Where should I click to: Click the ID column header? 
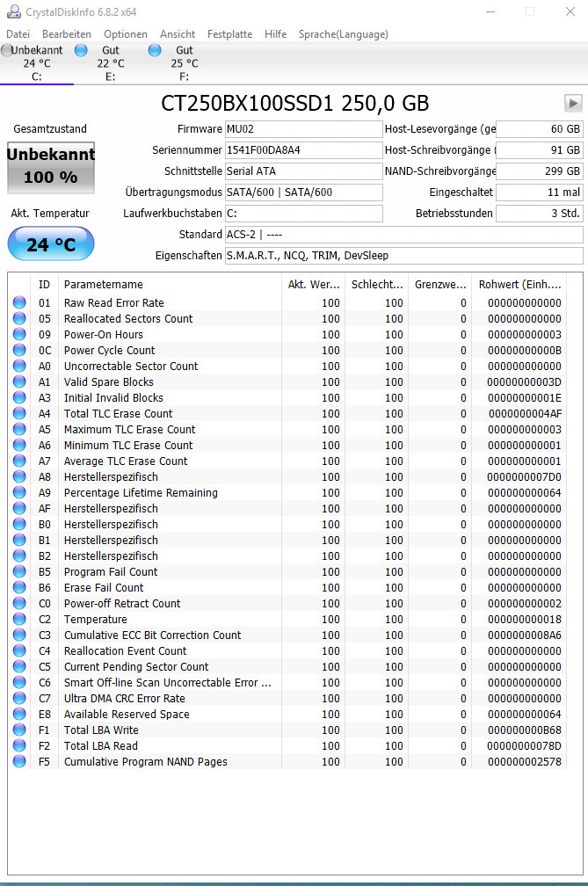point(45,285)
